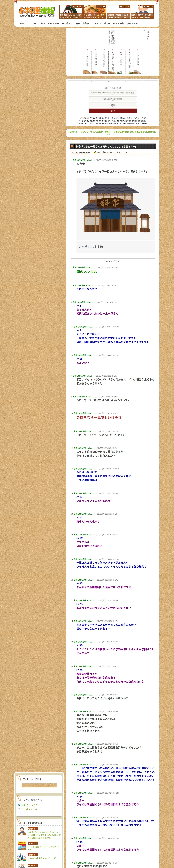Click the text これありなんか？
The image size is (174, 868).
87,289
